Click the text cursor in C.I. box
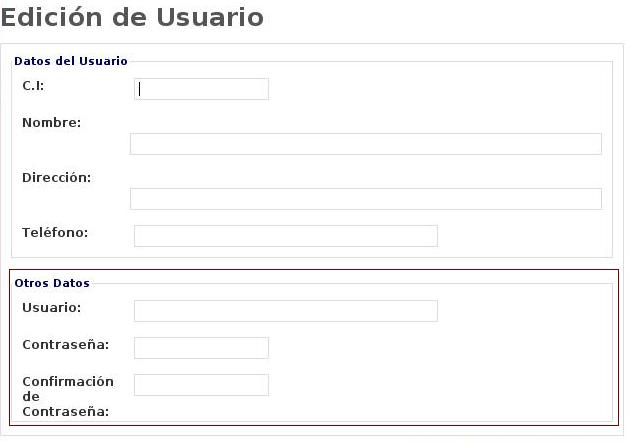 [140, 89]
